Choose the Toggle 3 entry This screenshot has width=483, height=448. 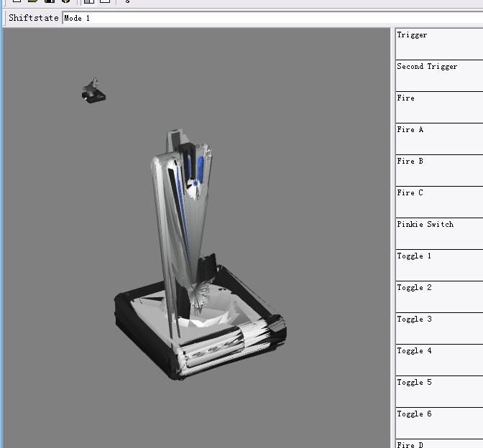(438, 327)
